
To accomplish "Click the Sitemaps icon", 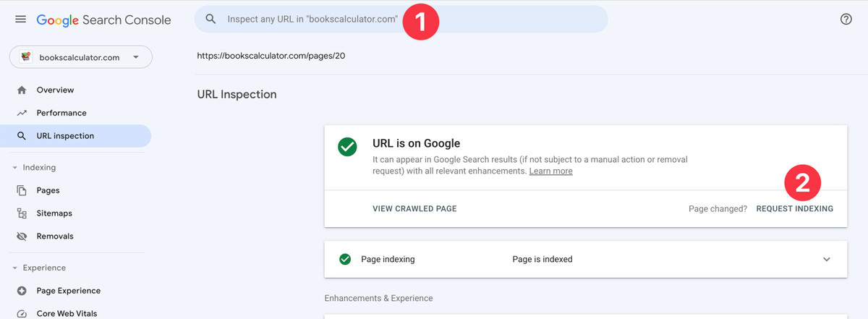I will (x=22, y=213).
